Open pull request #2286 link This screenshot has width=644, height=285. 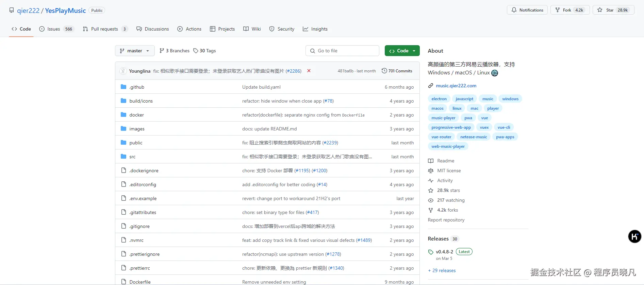294,71
